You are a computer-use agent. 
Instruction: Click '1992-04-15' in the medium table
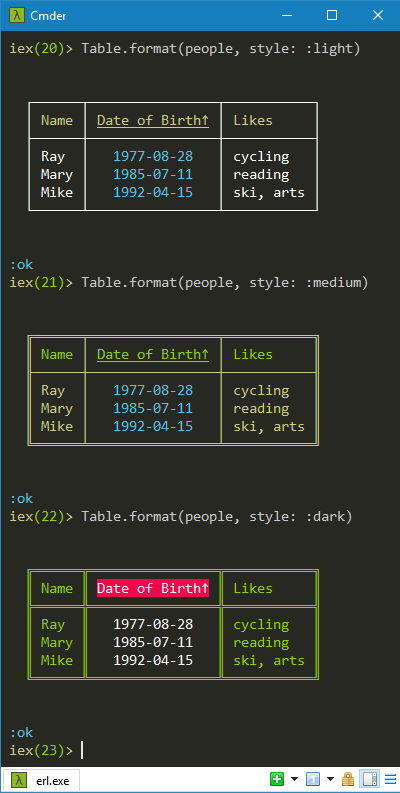coord(153,426)
